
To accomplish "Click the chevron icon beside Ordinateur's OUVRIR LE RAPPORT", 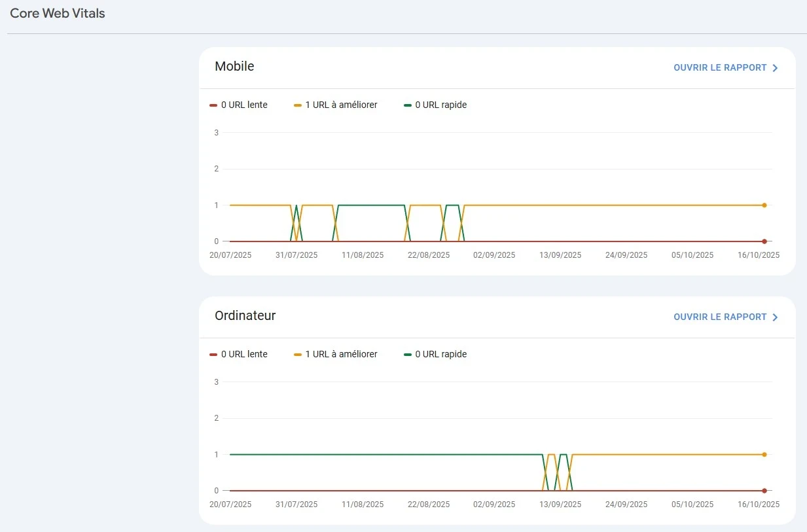I will tap(775, 317).
